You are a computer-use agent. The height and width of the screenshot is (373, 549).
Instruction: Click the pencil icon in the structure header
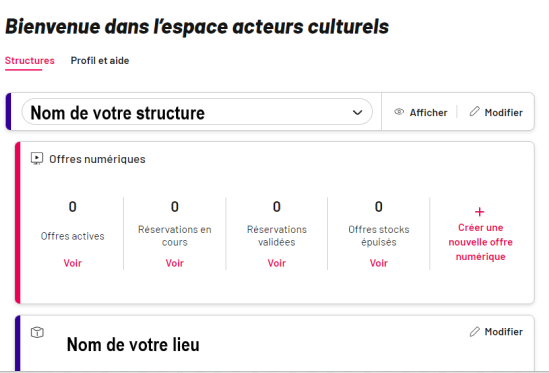[474, 112]
